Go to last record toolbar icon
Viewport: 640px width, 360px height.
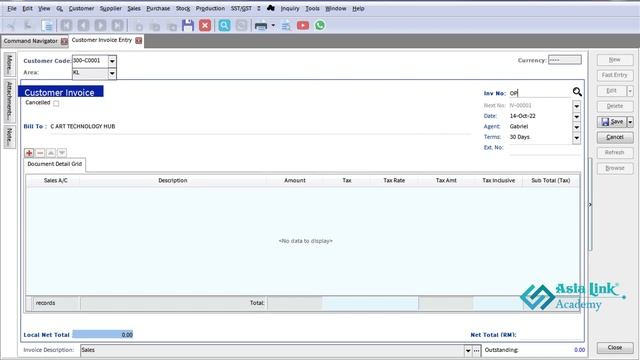click(x=118, y=26)
